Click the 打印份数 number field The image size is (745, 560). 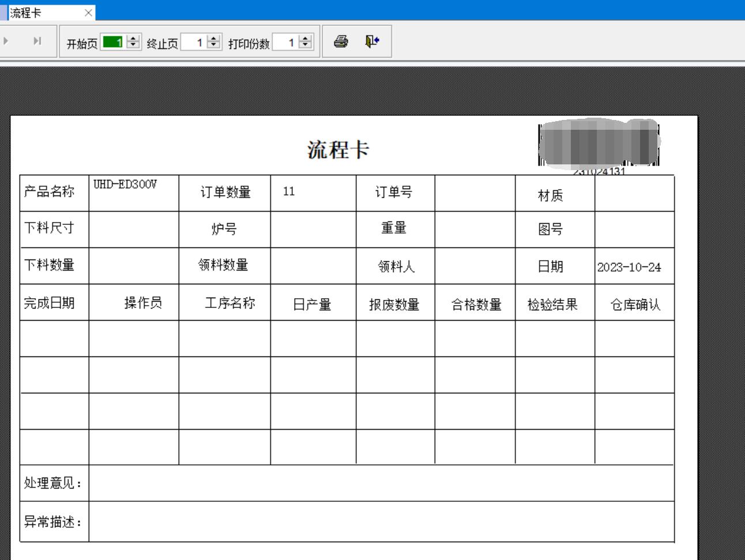point(285,42)
